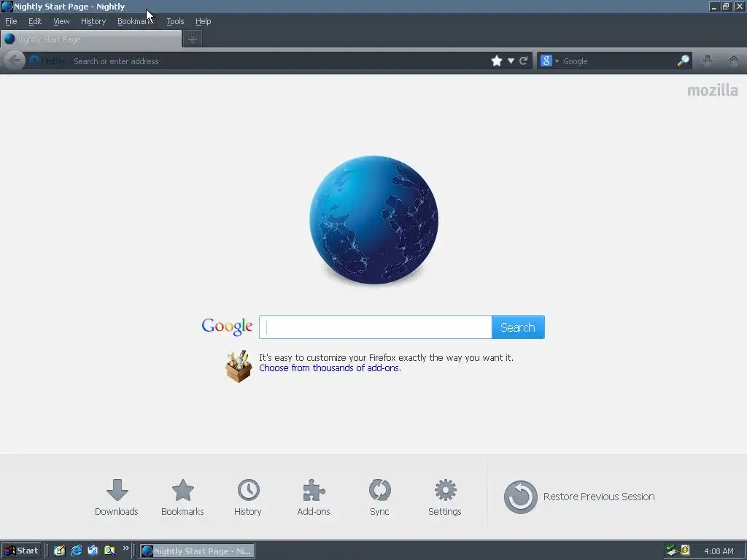
Task: Open the URL history dropdown arrow
Action: coord(511,61)
